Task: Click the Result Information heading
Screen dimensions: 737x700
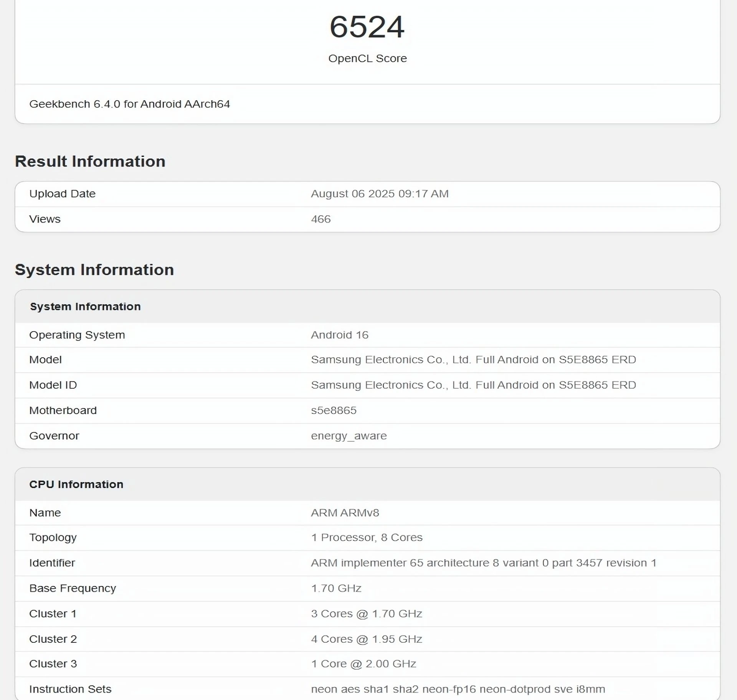Action: 90,161
